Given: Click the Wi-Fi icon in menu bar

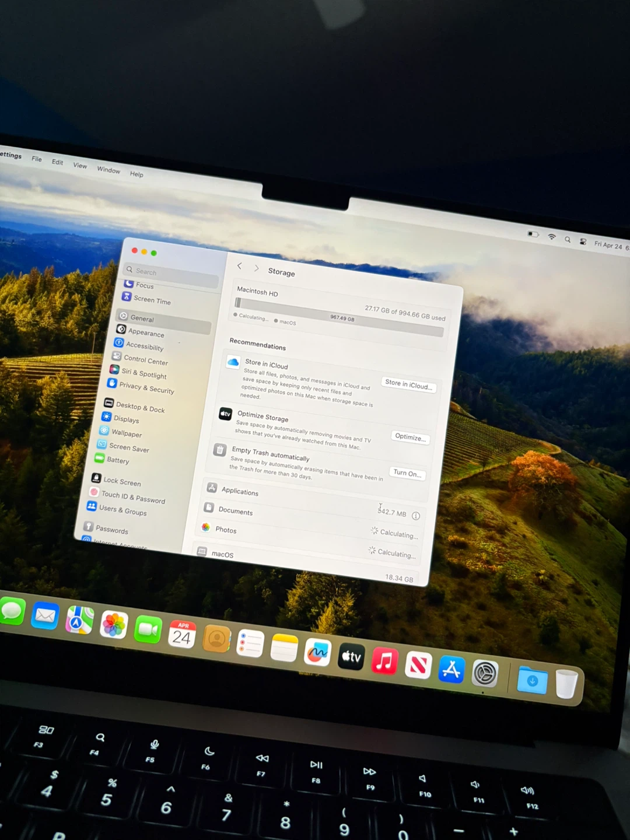Looking at the screenshot, I should pos(552,236).
